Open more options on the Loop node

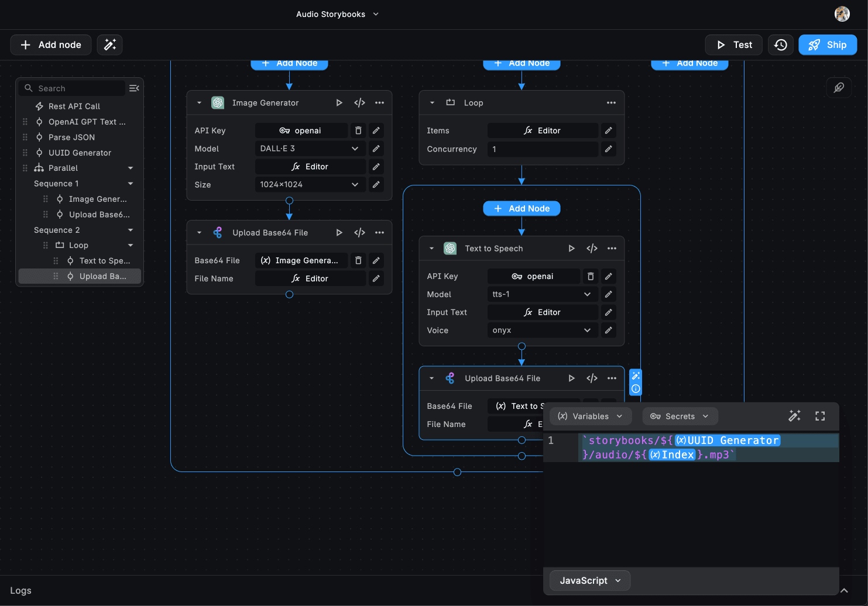[x=611, y=103]
